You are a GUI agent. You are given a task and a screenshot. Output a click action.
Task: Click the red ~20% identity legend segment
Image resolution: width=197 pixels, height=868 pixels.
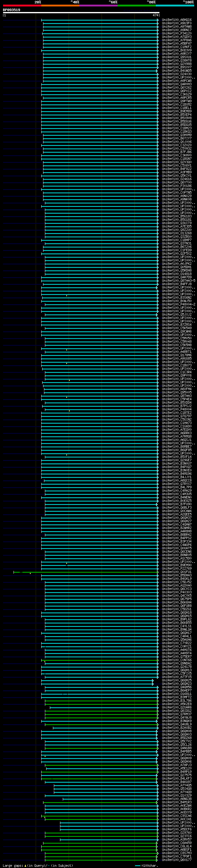pos(22,6)
